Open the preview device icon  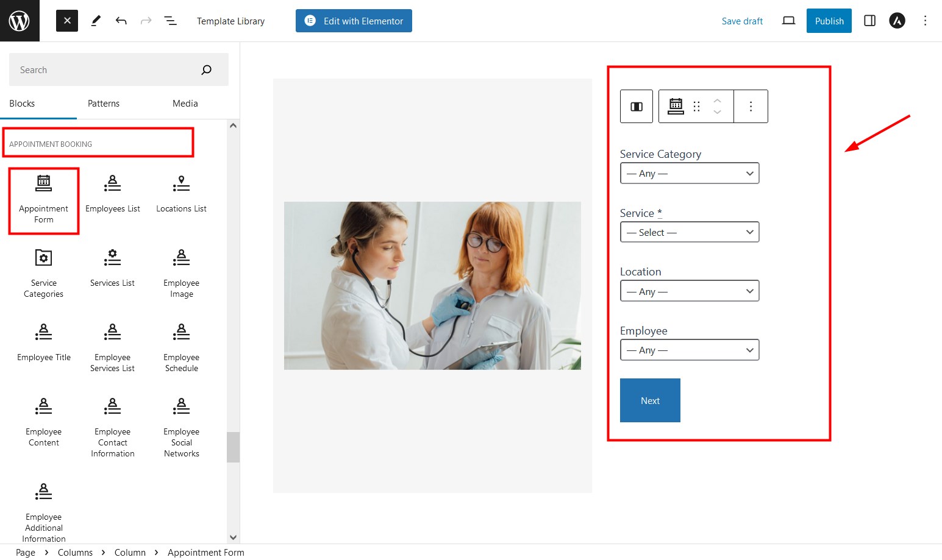click(x=788, y=21)
